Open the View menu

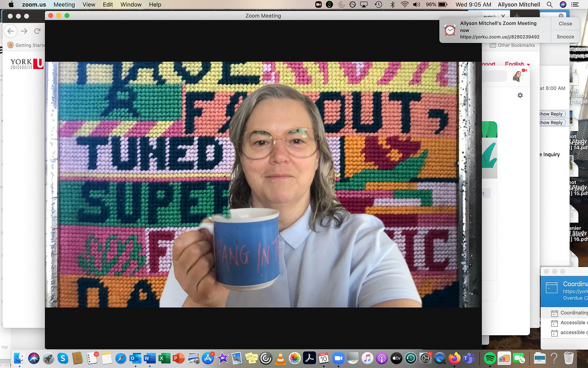point(89,4)
